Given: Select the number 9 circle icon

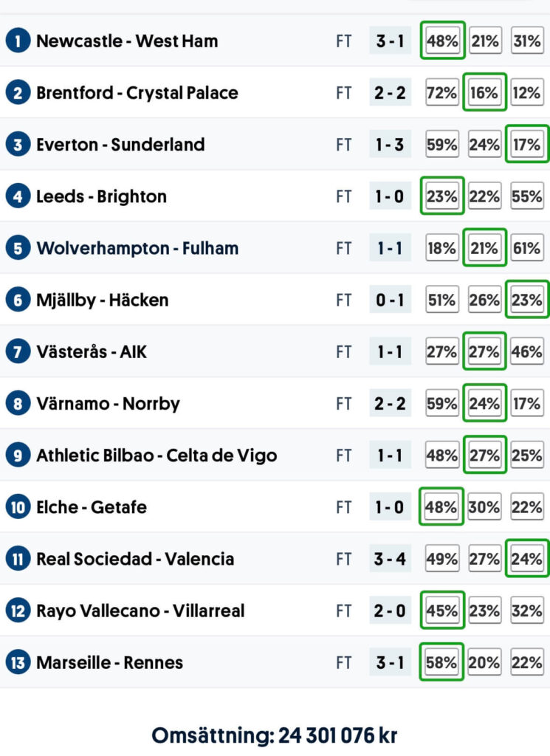Looking at the screenshot, I should click(x=18, y=456).
